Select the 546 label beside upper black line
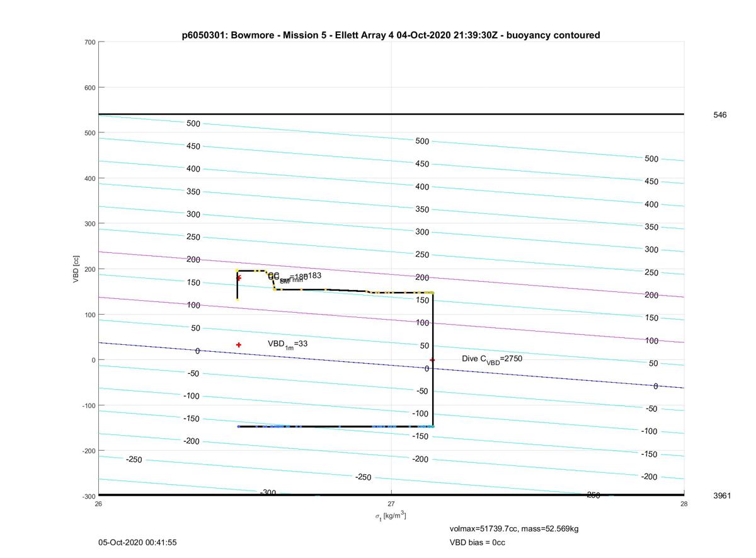 (719, 115)
